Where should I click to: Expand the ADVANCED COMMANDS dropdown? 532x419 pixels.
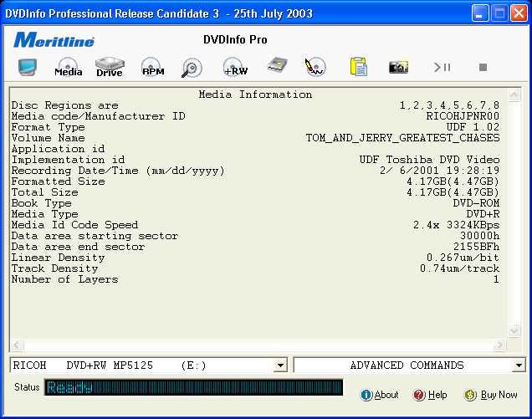click(x=519, y=365)
